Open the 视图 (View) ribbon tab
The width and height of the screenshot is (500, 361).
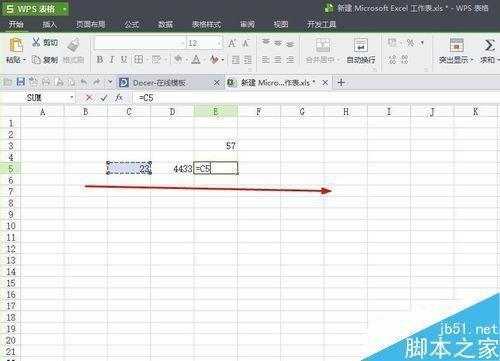point(281,24)
